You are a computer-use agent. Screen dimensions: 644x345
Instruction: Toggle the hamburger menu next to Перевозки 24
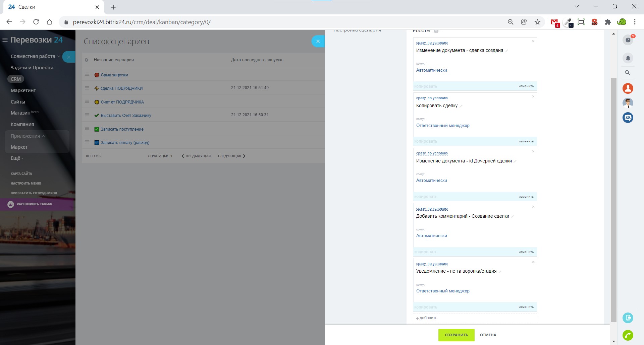pos(5,40)
